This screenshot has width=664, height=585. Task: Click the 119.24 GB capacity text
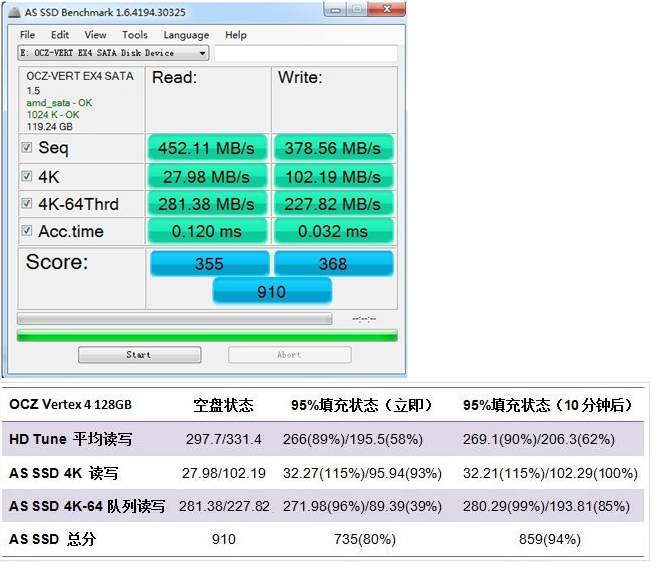pyautogui.click(x=50, y=127)
